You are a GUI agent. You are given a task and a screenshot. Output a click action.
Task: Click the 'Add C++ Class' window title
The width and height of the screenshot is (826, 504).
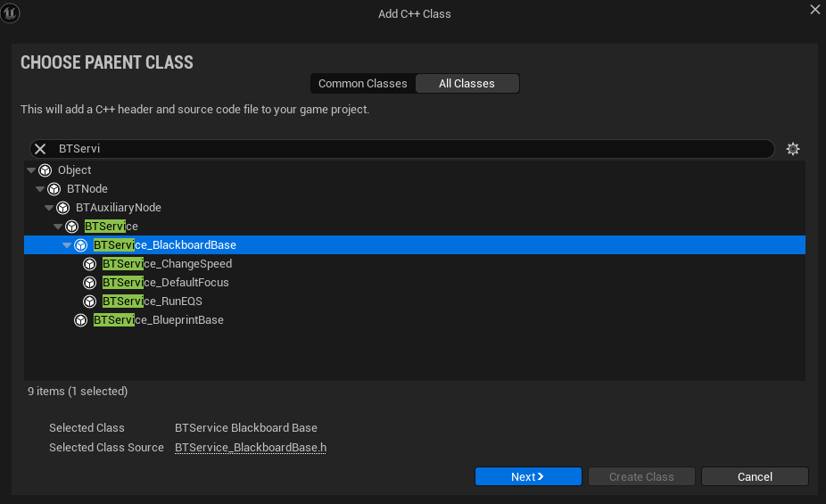tap(415, 14)
